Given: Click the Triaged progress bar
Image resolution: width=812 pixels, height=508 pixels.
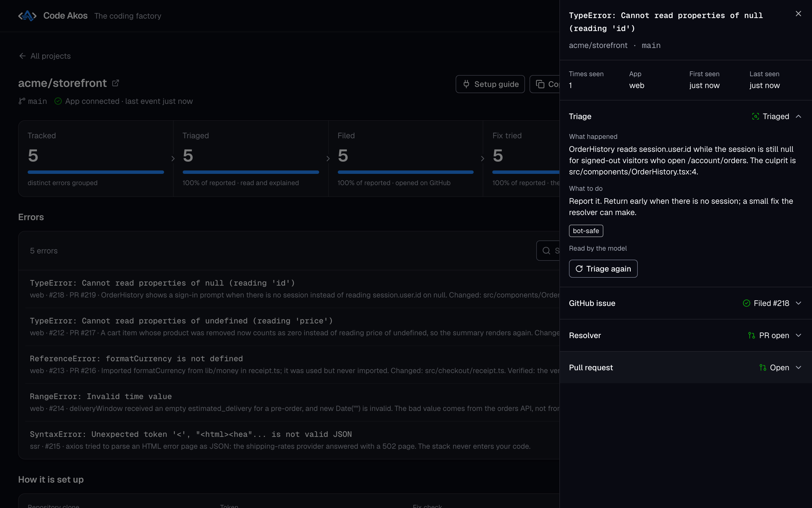Looking at the screenshot, I should 251,172.
